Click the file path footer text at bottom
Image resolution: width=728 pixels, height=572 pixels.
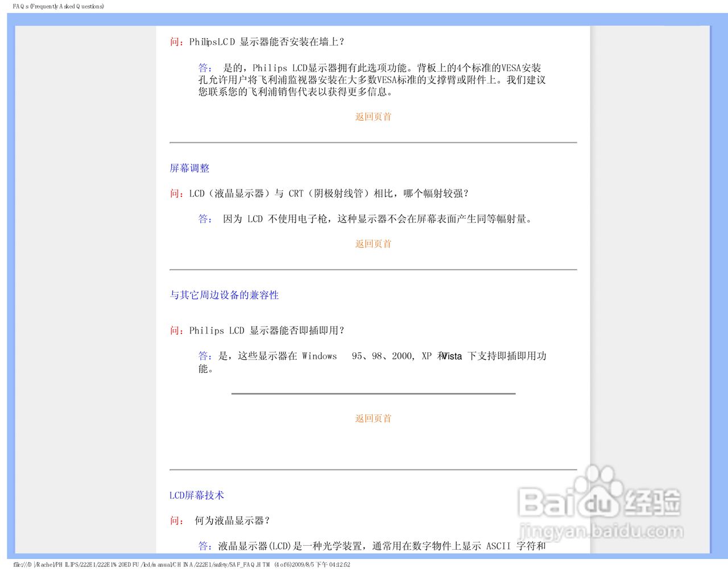181,565
